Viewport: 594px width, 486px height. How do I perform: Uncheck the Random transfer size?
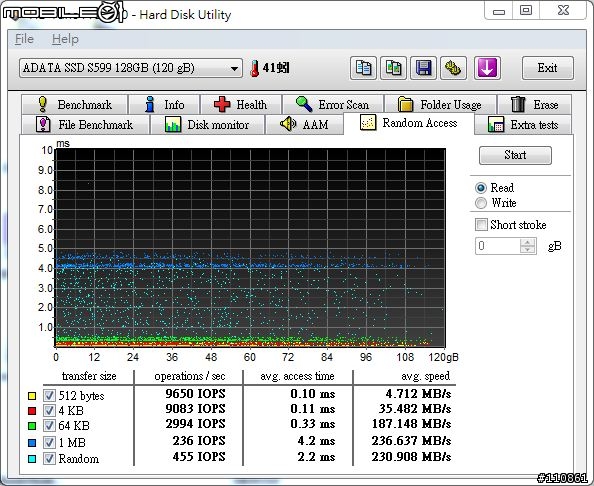(x=49, y=459)
